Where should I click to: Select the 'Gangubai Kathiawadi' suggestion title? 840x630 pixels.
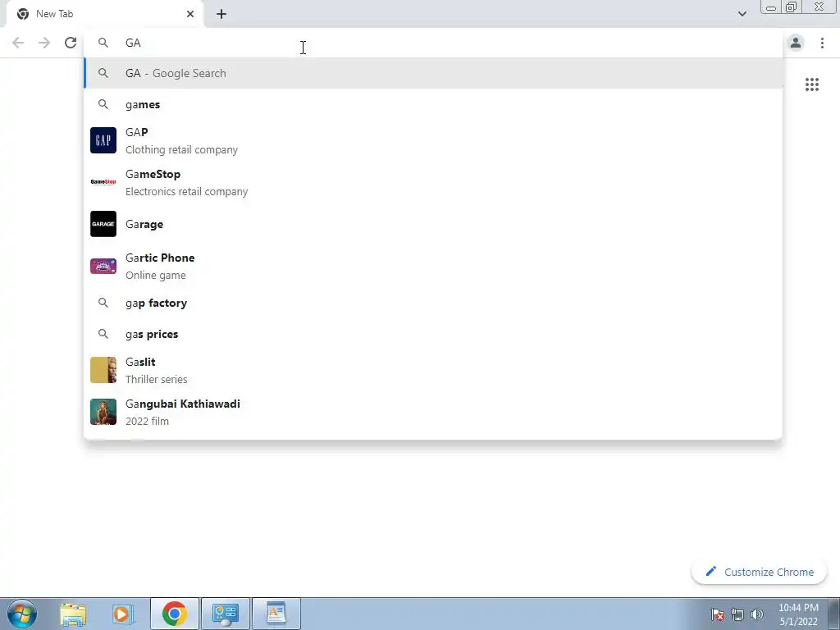click(183, 404)
